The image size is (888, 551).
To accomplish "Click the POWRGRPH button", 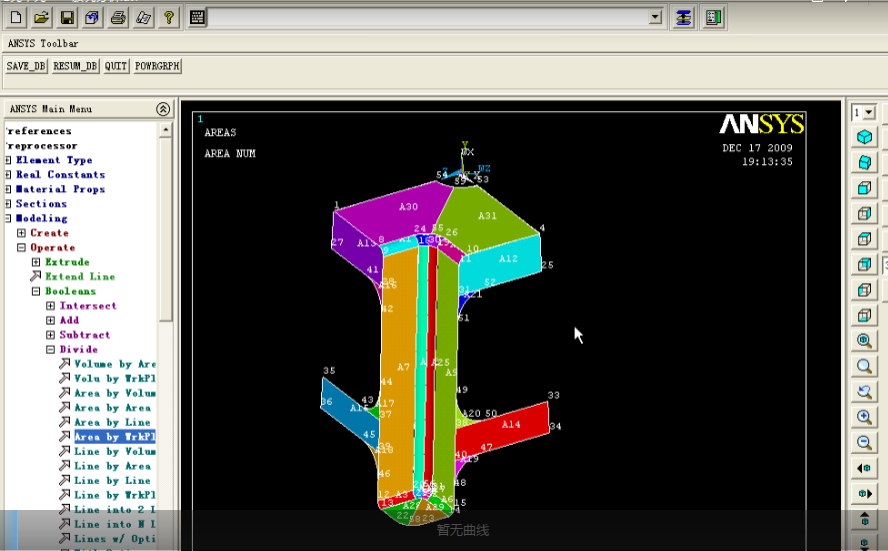I will coord(157,66).
